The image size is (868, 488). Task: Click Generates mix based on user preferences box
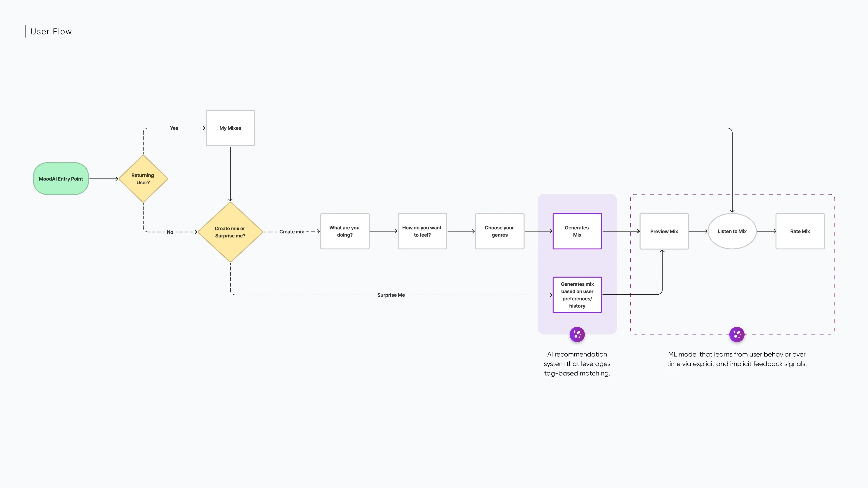point(577,295)
